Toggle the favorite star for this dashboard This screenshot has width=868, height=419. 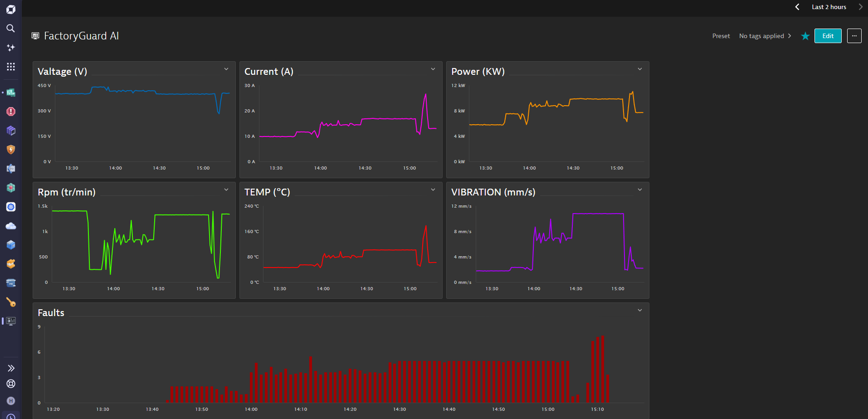(805, 36)
